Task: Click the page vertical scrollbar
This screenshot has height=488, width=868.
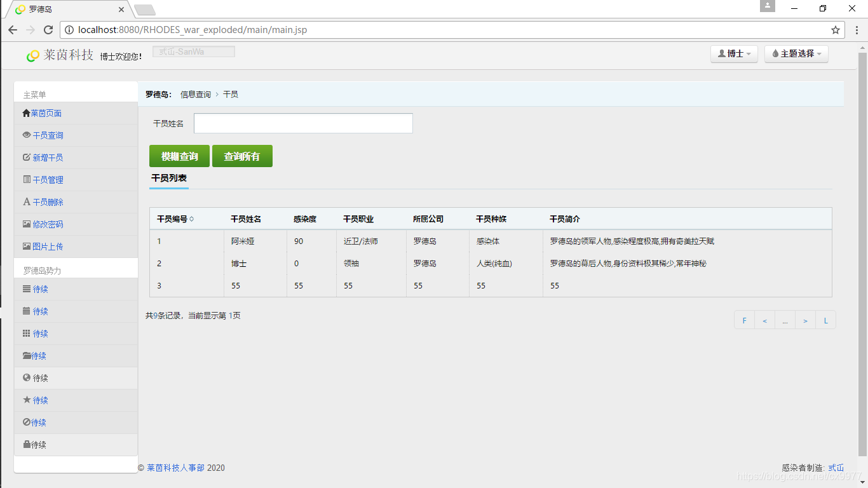Action: (862, 254)
